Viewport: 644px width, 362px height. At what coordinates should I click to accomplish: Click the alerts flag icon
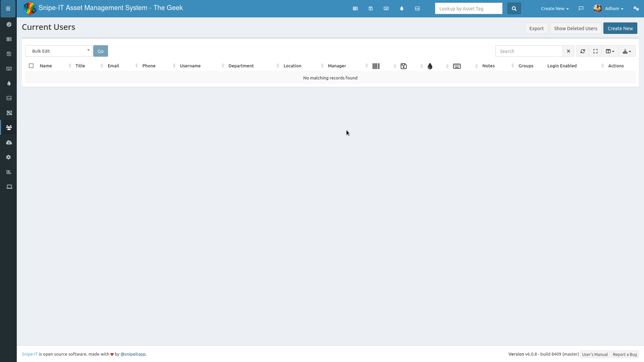click(x=581, y=9)
